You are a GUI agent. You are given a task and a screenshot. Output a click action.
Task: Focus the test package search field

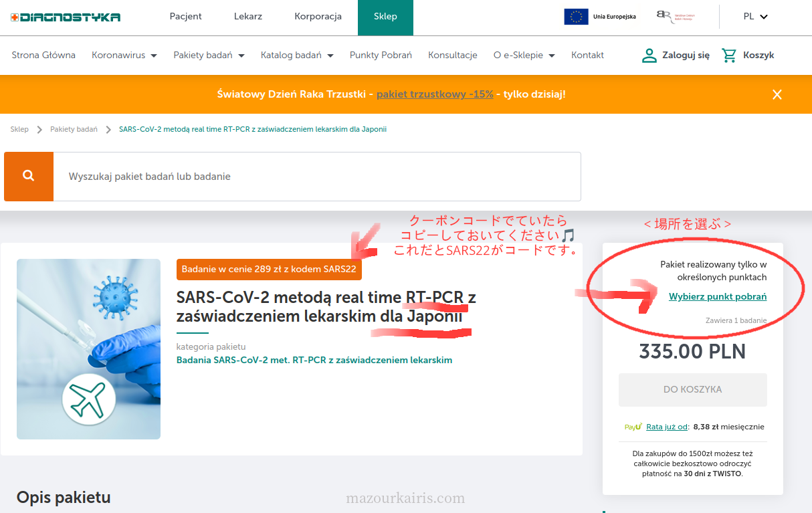[316, 177]
